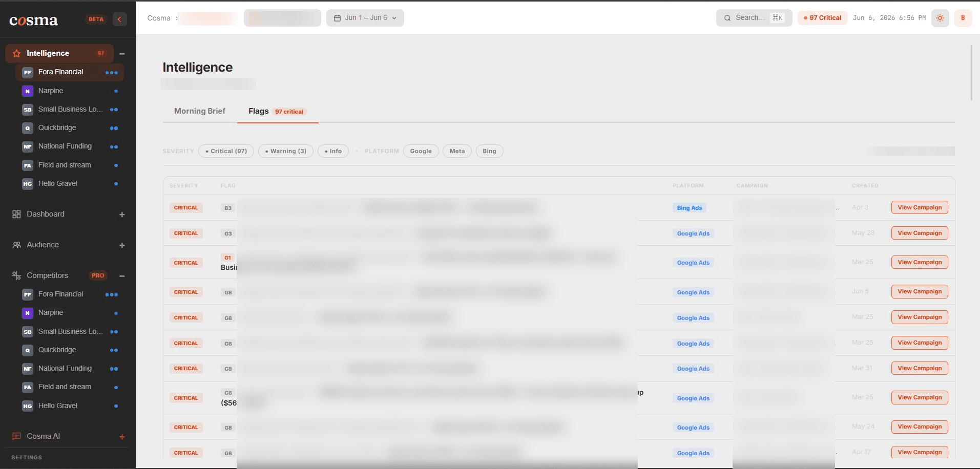Expand the Dashboard section
This screenshot has width=980, height=469.
(x=122, y=215)
